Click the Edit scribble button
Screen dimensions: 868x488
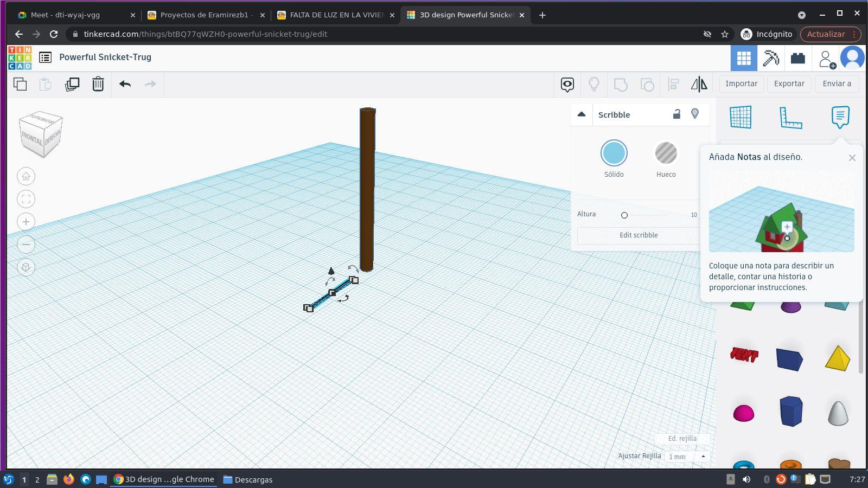pos(639,235)
